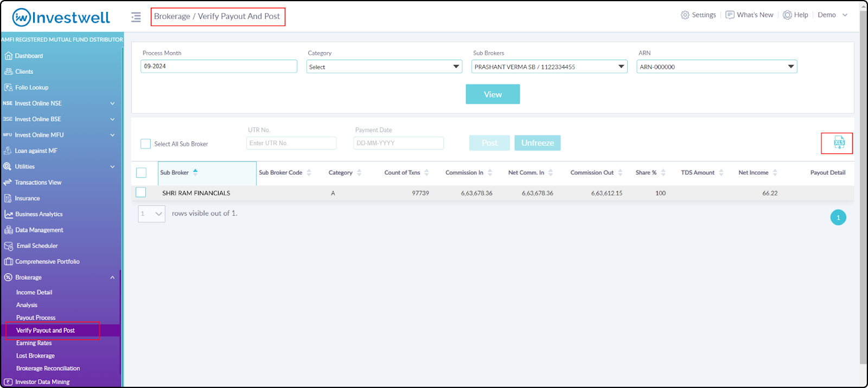This screenshot has height=388, width=868.
Task: Click the Transactions View arrows icon
Action: click(x=8, y=183)
